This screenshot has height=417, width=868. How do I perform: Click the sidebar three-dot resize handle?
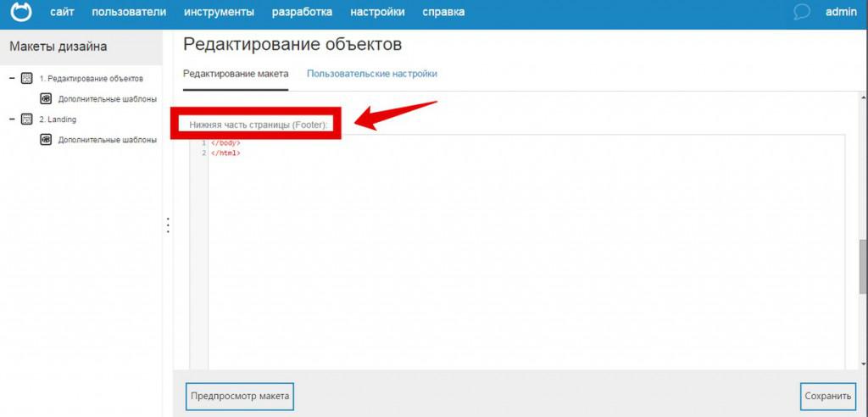click(168, 225)
